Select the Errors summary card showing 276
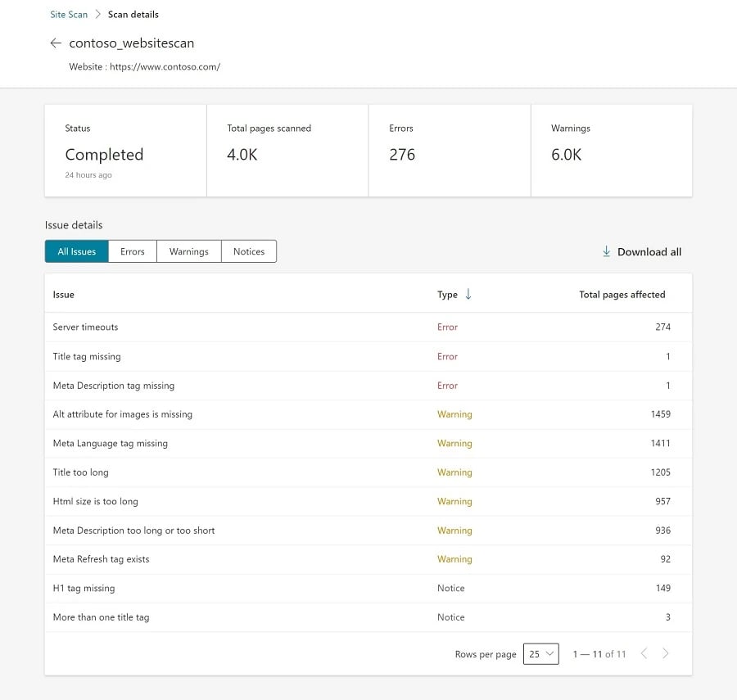 (449, 150)
